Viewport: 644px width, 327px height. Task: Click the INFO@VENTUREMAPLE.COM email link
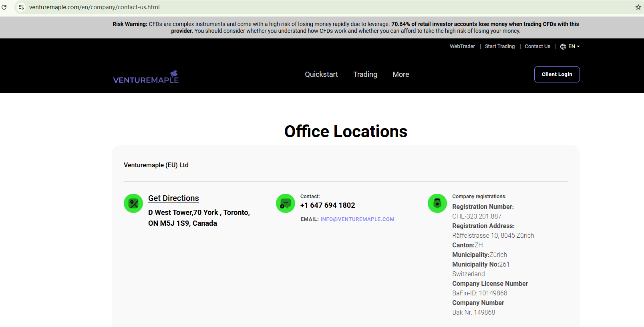[x=357, y=219]
